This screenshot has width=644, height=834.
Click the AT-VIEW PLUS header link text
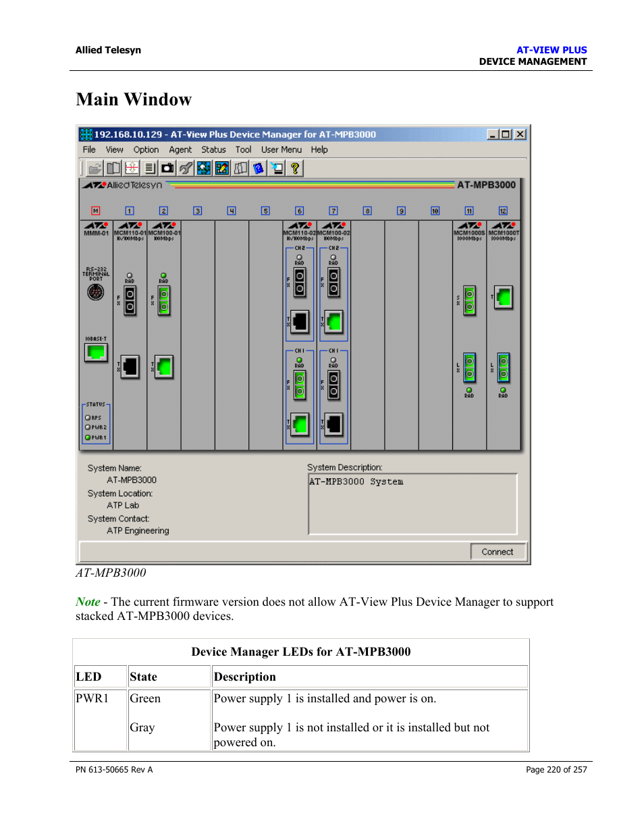pyautogui.click(x=552, y=50)
